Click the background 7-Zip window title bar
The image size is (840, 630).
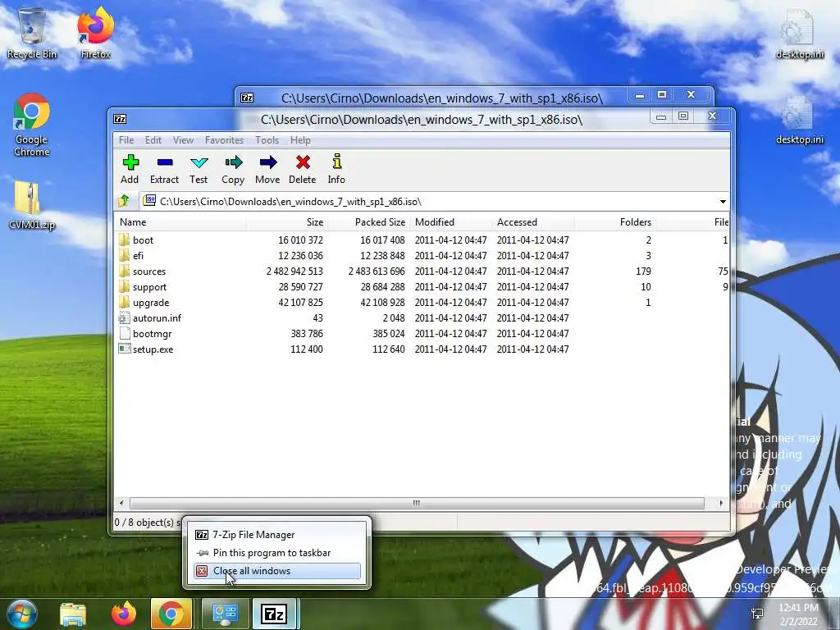pos(442,98)
